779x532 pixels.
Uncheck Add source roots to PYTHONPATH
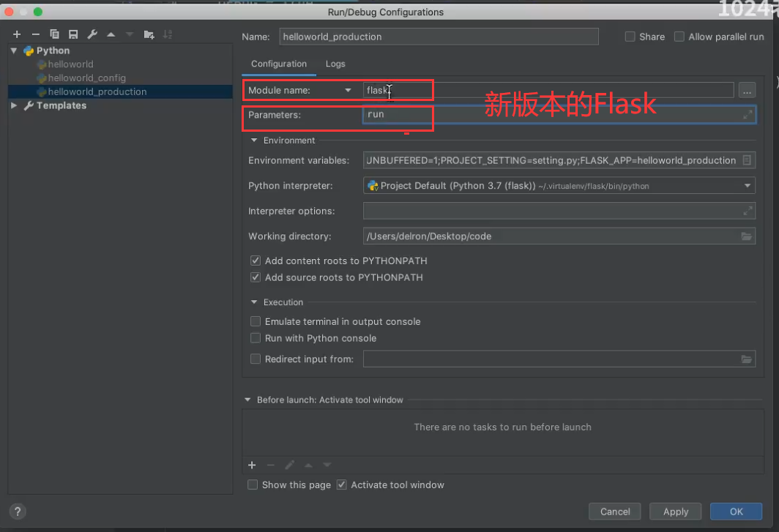[256, 277]
